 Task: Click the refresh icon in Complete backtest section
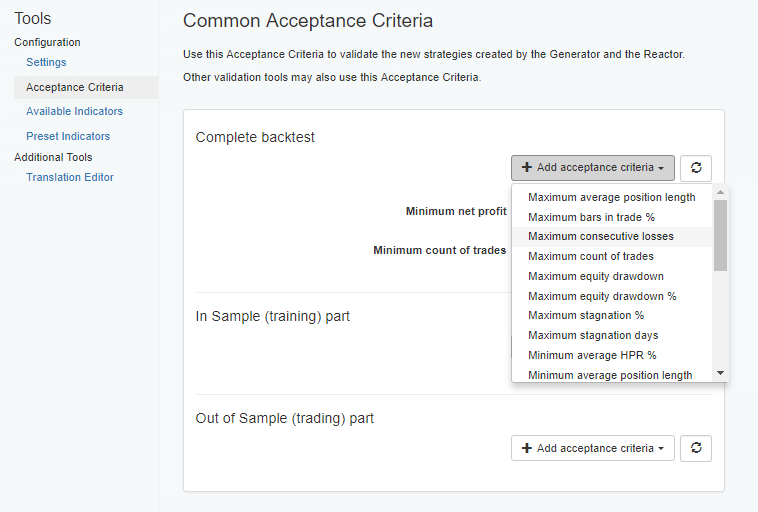click(696, 168)
